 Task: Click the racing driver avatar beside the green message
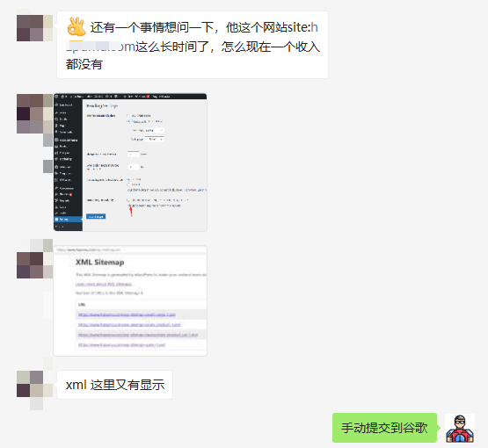460,428
